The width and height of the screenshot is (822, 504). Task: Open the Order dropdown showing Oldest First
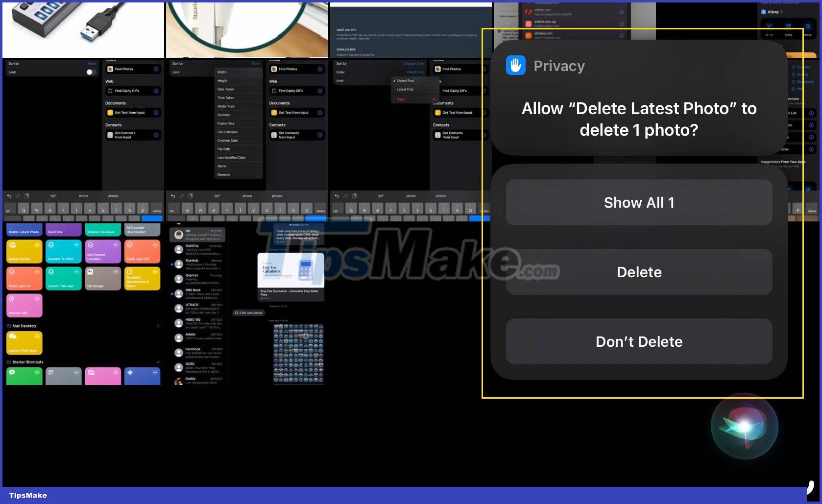(414, 72)
